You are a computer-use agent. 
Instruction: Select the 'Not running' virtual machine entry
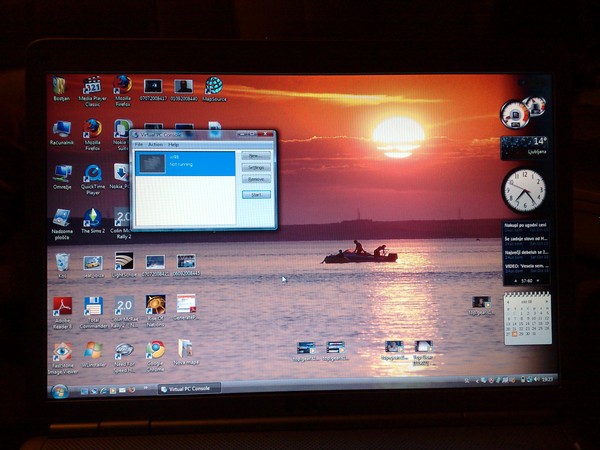(185, 163)
